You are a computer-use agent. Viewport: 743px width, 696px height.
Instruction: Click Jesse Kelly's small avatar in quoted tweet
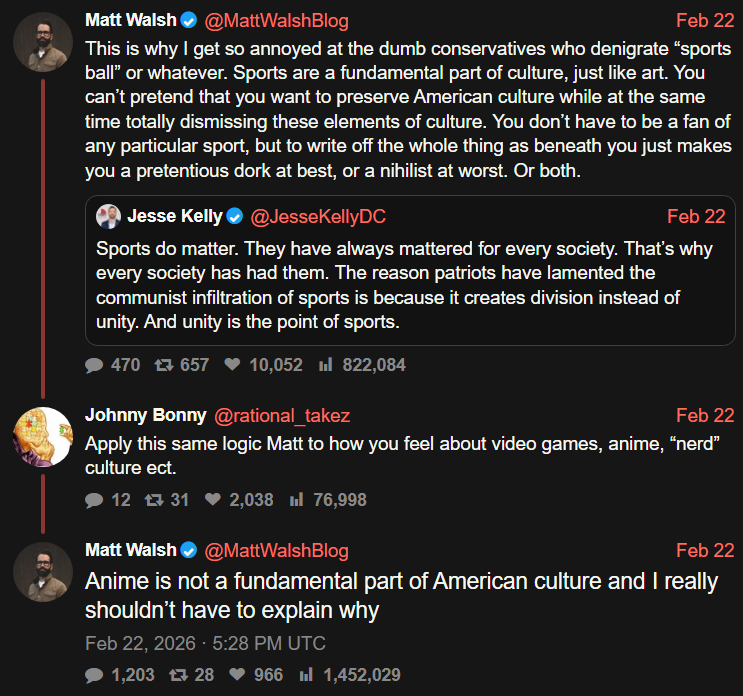click(108, 217)
